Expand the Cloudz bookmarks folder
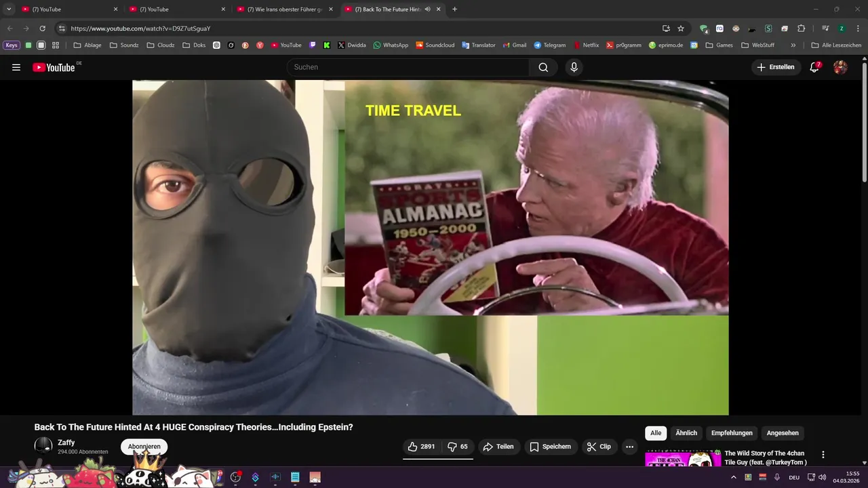The width and height of the screenshot is (868, 488). click(161, 45)
